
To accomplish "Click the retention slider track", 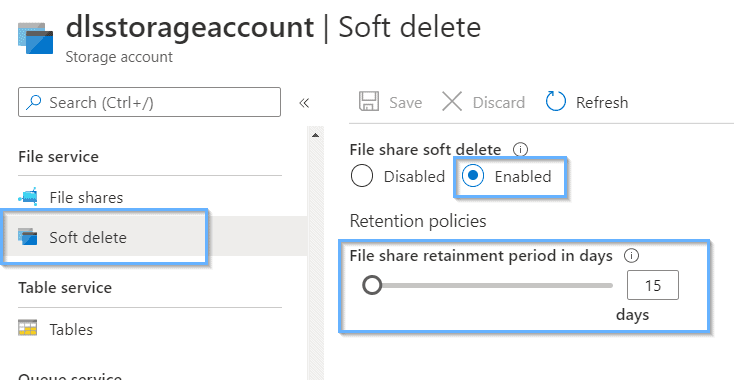I will pos(488,285).
